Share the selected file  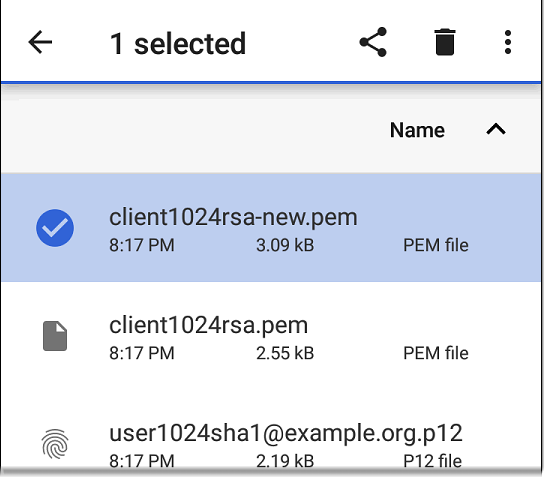[373, 42]
